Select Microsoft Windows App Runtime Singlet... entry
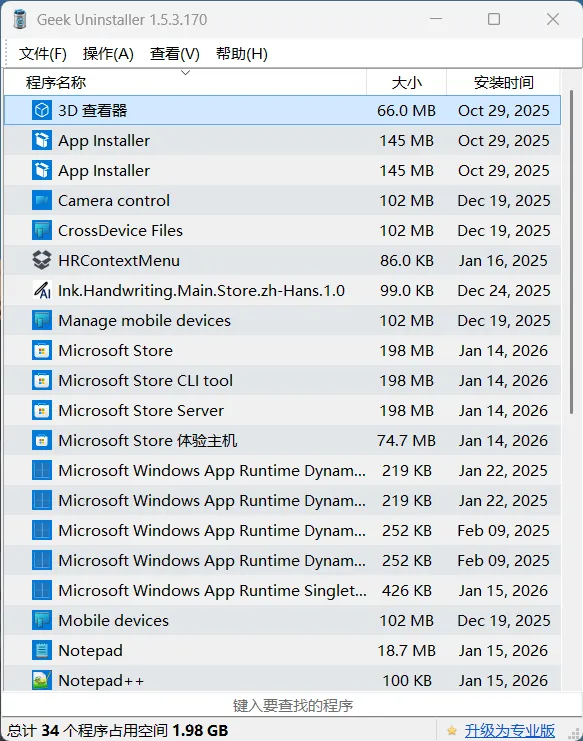 click(x=283, y=590)
